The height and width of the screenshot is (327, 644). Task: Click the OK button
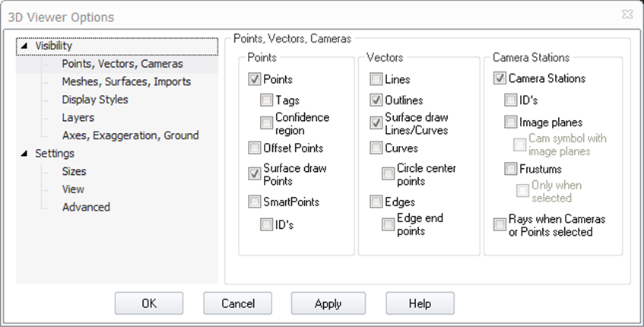(x=149, y=303)
